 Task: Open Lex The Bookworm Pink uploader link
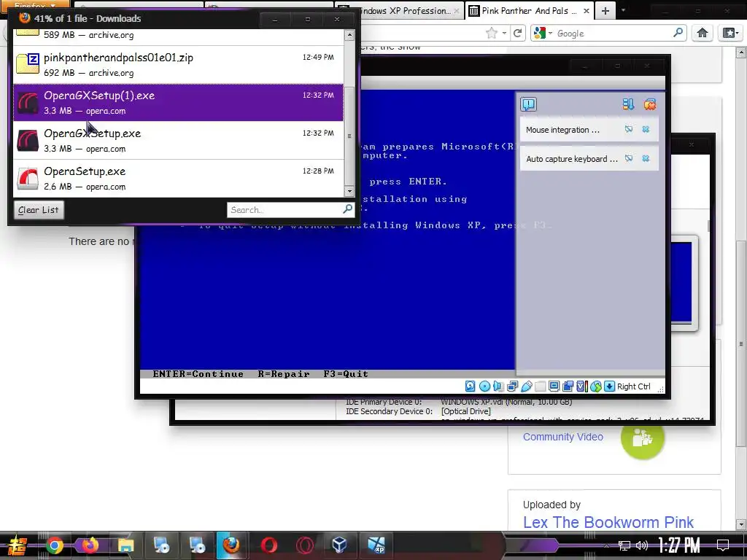(608, 522)
